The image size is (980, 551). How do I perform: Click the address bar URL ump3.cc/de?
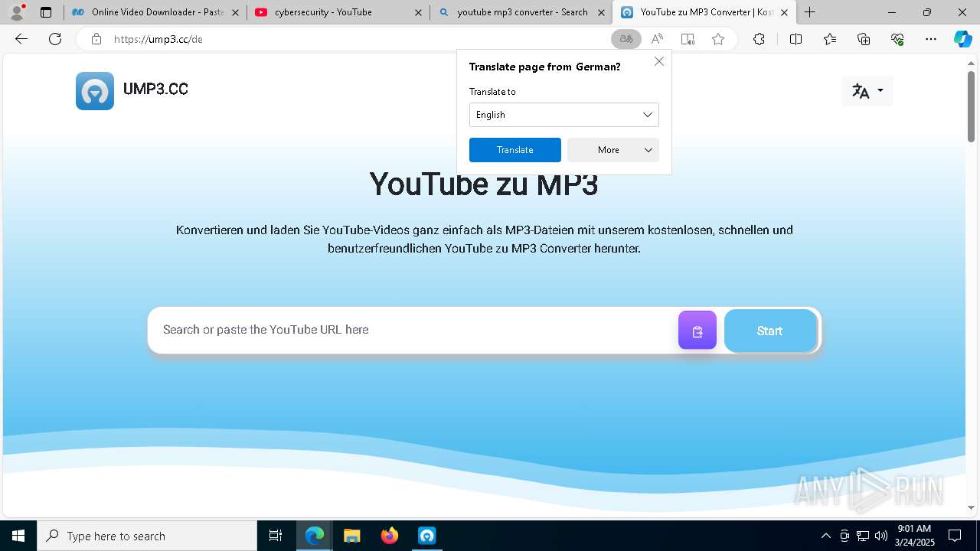coord(158,39)
